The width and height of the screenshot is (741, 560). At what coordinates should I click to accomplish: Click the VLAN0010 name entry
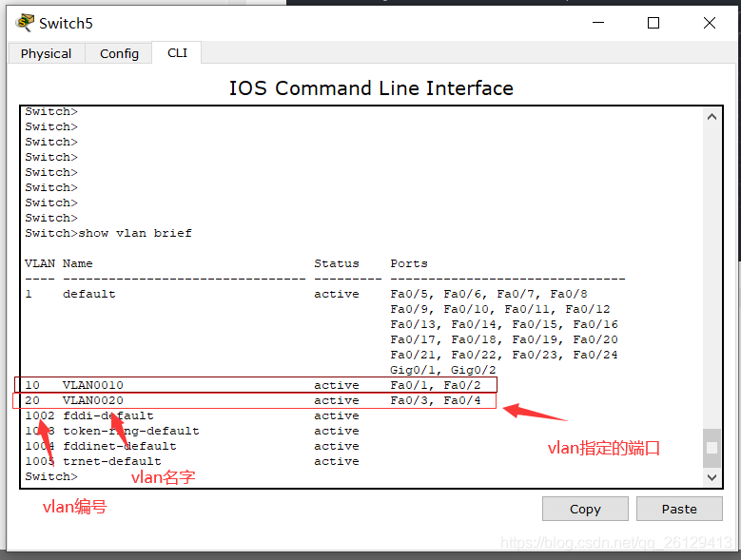[93, 385]
